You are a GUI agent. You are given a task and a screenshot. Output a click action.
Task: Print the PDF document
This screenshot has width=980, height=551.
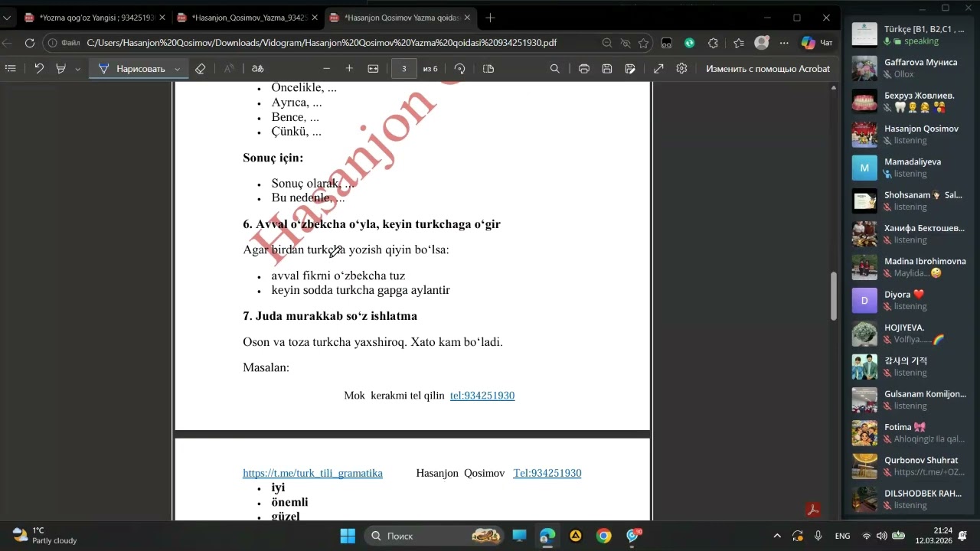(584, 69)
